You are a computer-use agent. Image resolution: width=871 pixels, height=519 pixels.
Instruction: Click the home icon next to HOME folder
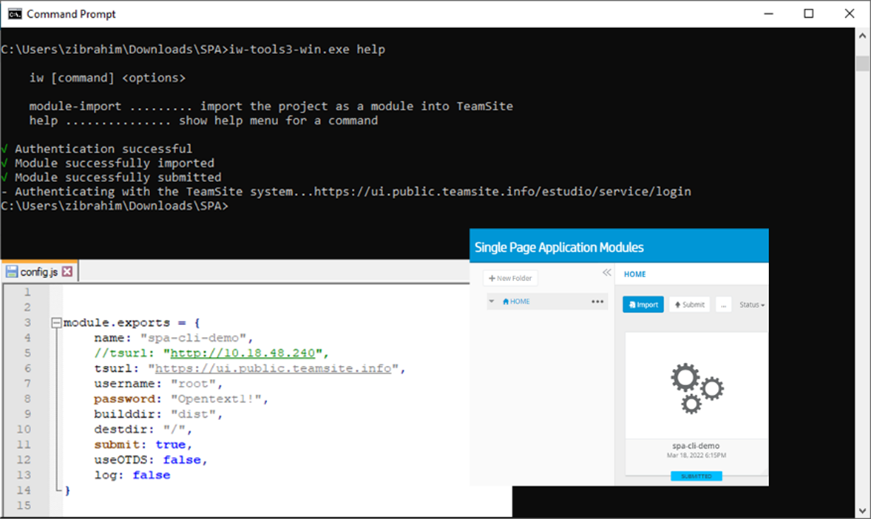(x=506, y=301)
